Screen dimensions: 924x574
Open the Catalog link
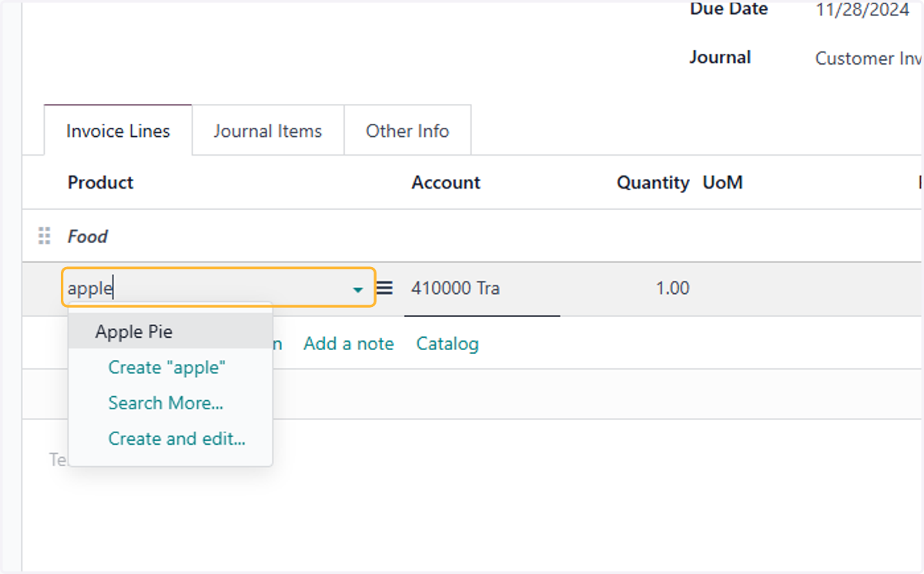pyautogui.click(x=447, y=344)
